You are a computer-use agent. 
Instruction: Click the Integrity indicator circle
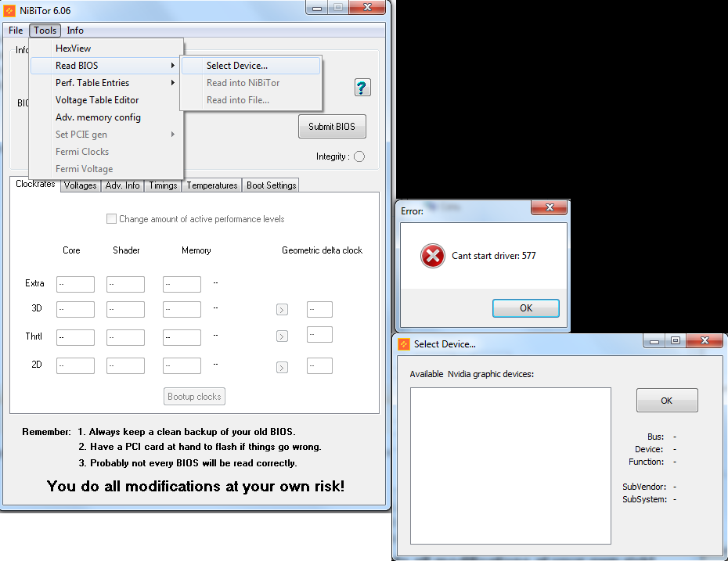[x=359, y=156]
